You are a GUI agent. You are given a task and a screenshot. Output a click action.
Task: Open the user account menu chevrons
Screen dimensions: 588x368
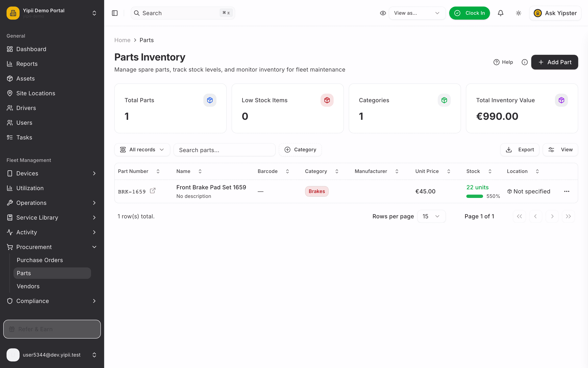[94, 355]
